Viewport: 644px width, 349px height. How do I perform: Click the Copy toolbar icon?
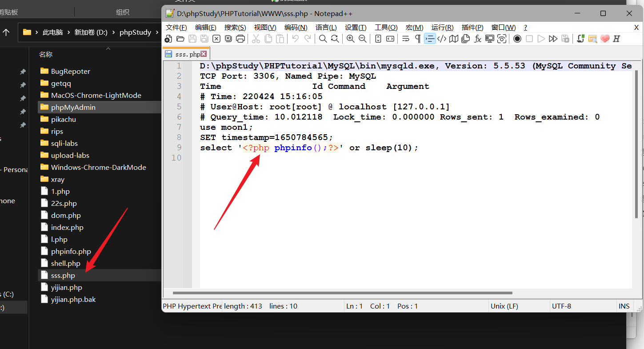coord(268,39)
